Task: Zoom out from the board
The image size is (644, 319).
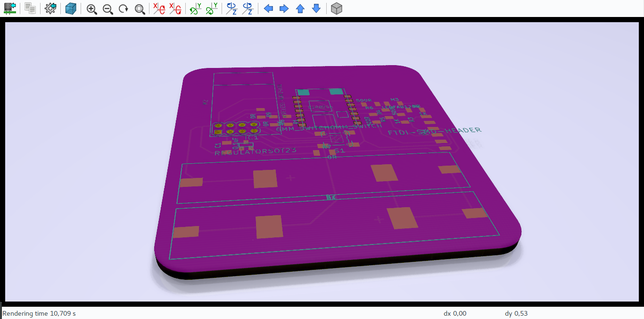Action: 107,8
